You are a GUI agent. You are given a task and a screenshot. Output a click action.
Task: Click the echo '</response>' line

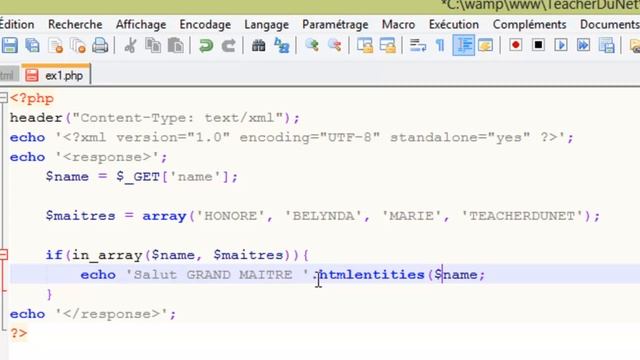pyautogui.click(x=93, y=314)
